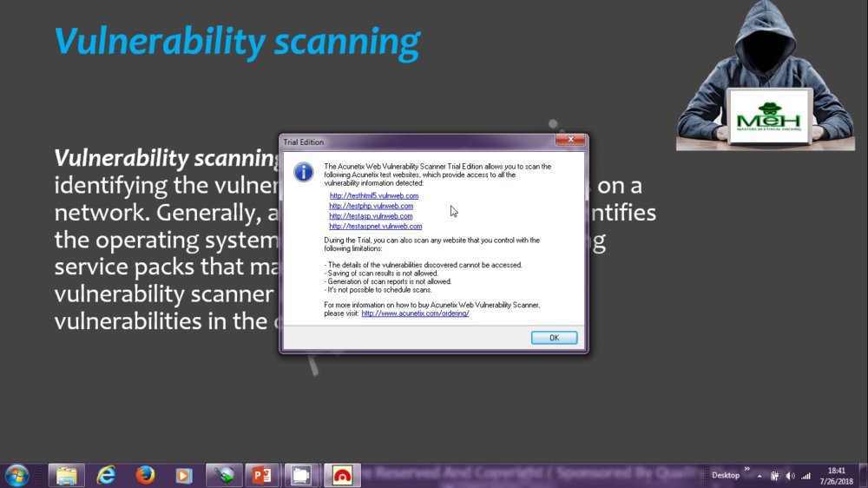
Task: Switch to PowerPoint in the taskbar
Action: click(262, 475)
